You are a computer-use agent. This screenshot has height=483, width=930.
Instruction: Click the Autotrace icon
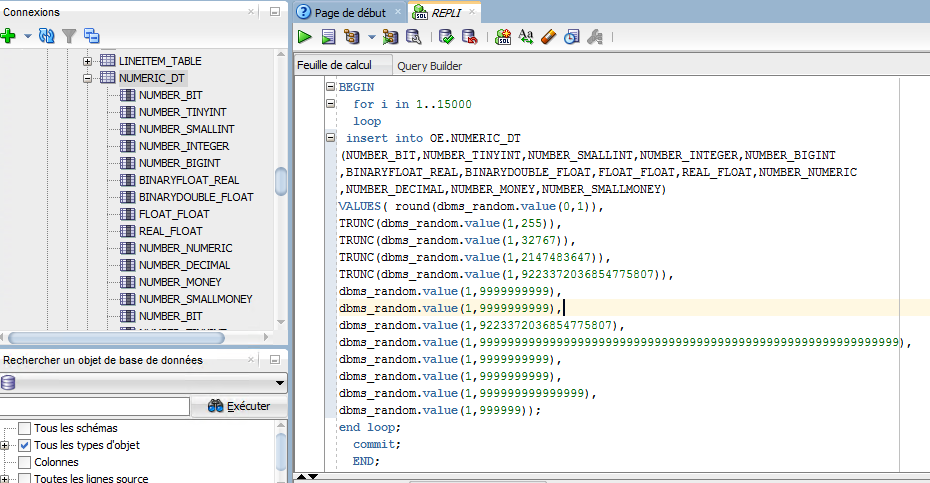pos(390,37)
